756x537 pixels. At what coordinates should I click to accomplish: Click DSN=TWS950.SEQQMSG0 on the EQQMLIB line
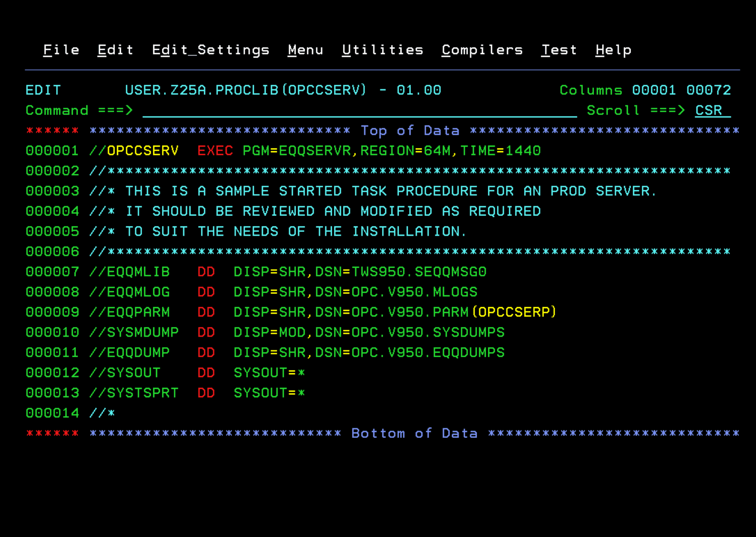pyautogui.click(x=401, y=272)
